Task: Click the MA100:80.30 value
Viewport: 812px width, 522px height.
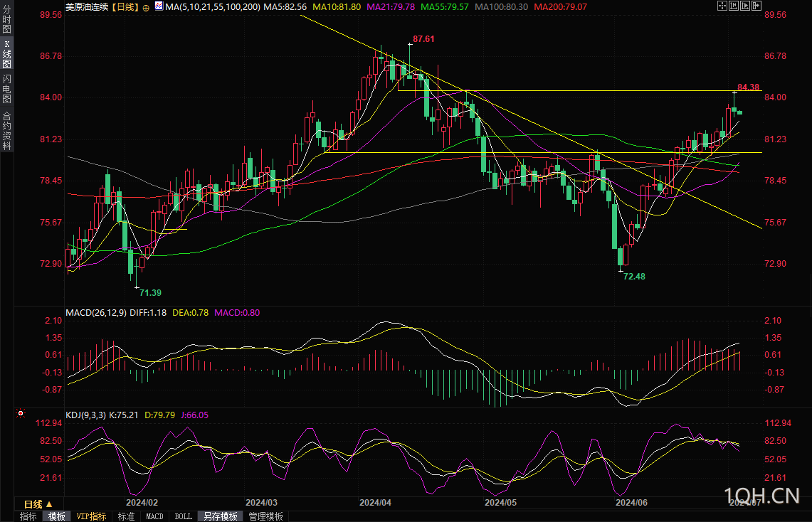Action: click(x=501, y=6)
